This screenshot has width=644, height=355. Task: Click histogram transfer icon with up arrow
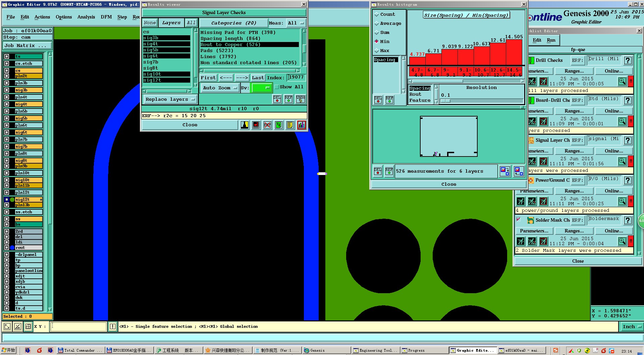tap(519, 171)
